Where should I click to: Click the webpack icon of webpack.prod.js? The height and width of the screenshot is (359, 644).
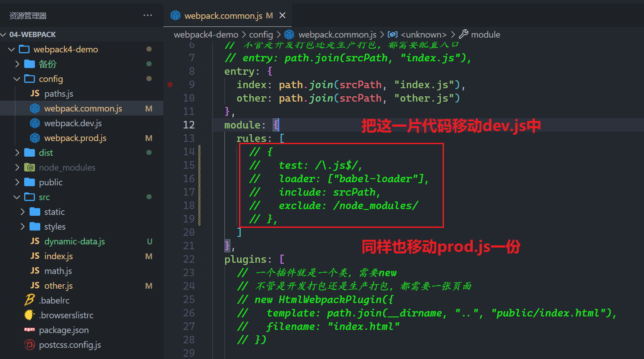[35, 138]
